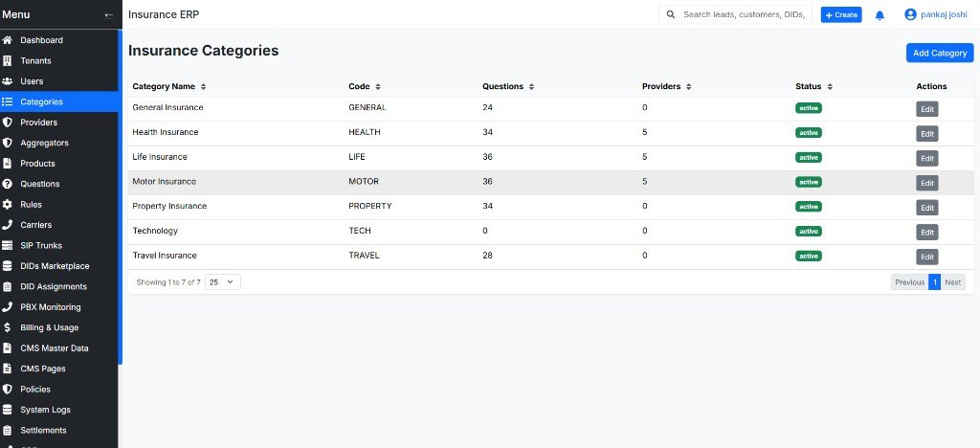Viewport: 980px width, 448px height.
Task: Click the DID Assignments clipboard icon
Action: [8, 287]
